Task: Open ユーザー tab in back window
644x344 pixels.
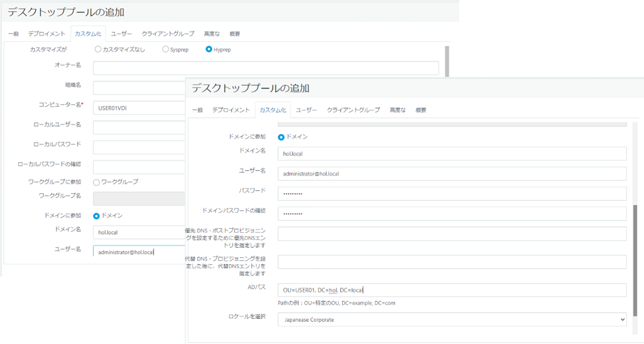Action: point(121,34)
